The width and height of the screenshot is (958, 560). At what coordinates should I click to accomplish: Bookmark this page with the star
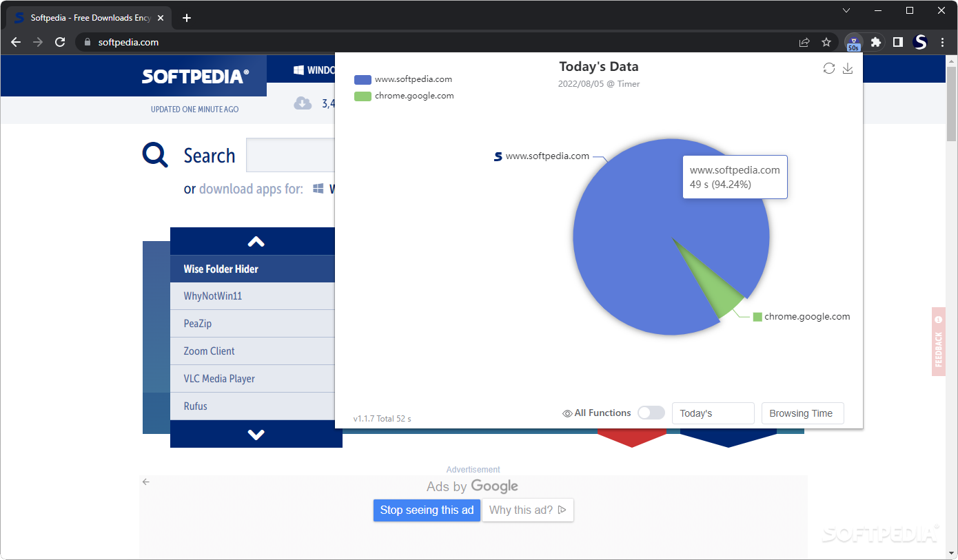(x=826, y=42)
